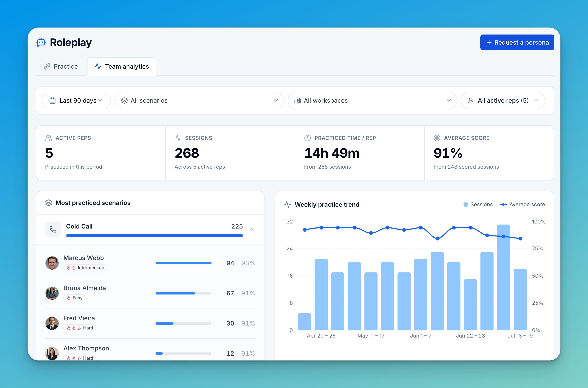The width and height of the screenshot is (588, 388).
Task: Select the Team analytics tab
Action: (122, 66)
